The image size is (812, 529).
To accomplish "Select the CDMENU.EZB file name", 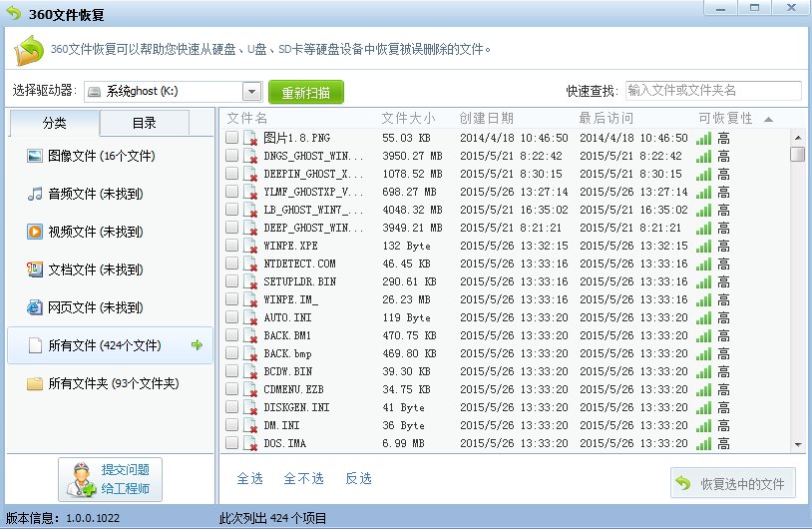I will (293, 389).
